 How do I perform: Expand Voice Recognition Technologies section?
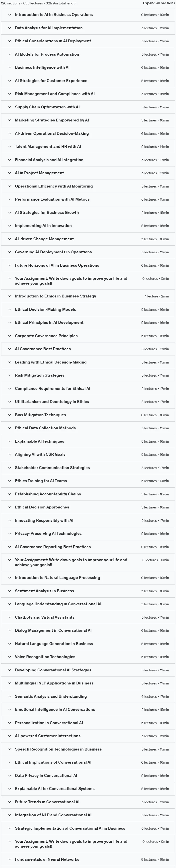pos(88,657)
